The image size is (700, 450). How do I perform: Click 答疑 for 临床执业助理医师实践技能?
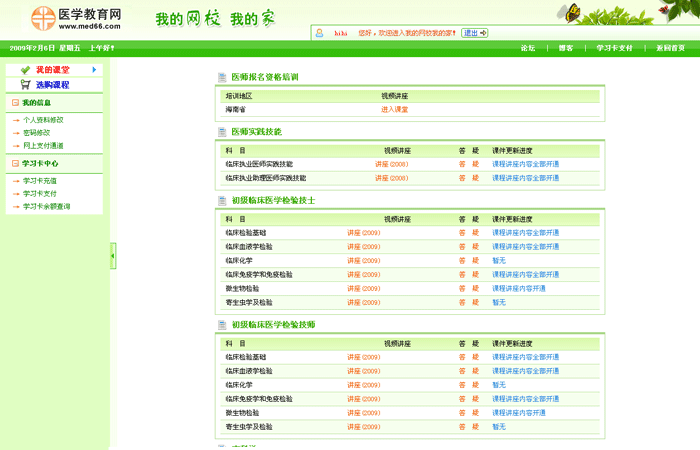point(469,178)
